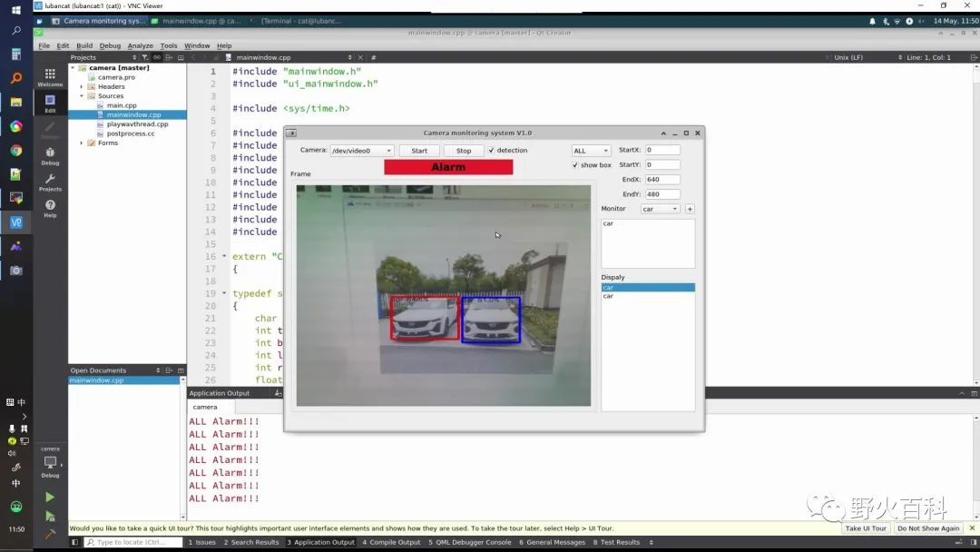Click the Stop button in camera window
This screenshot has width=980, height=552.
click(464, 151)
